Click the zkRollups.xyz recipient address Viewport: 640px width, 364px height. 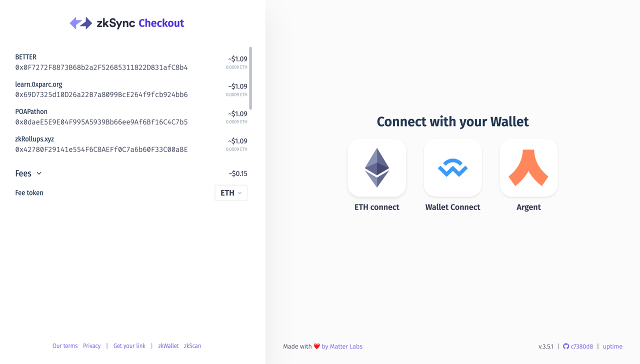coord(101,149)
